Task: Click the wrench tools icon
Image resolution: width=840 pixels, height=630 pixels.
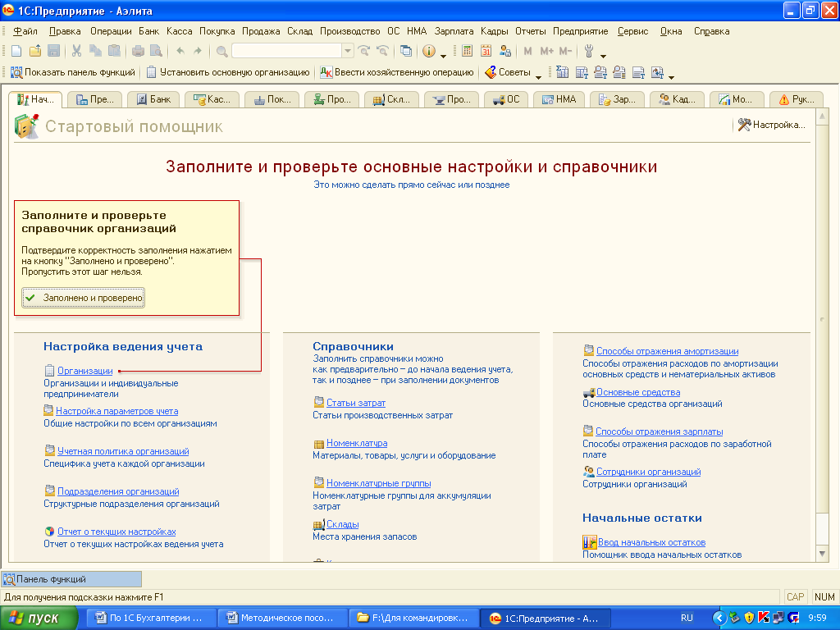Action: pyautogui.click(x=589, y=51)
